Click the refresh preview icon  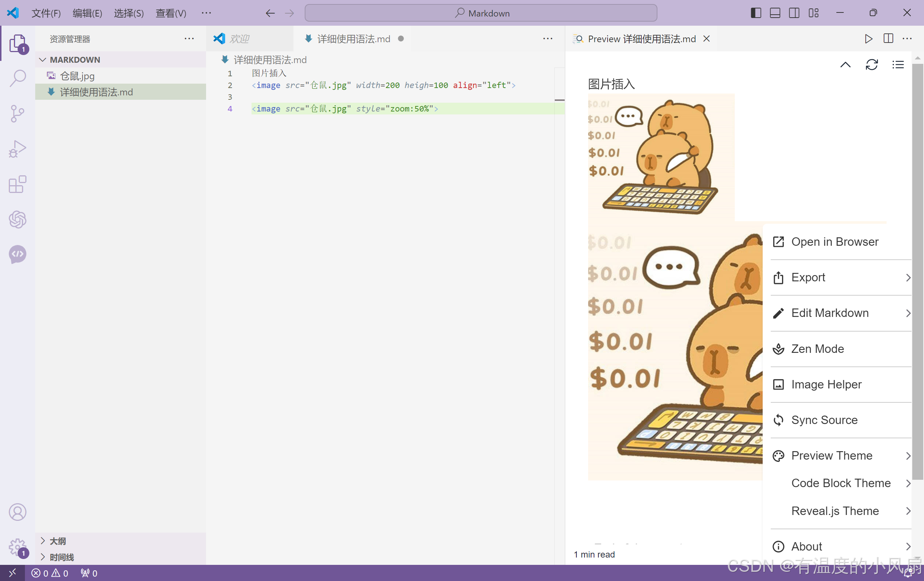(x=872, y=65)
